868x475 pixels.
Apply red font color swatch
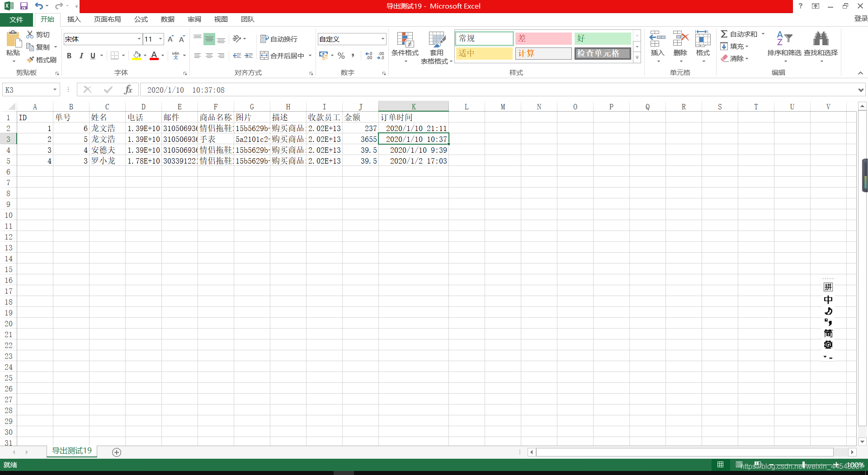(154, 56)
